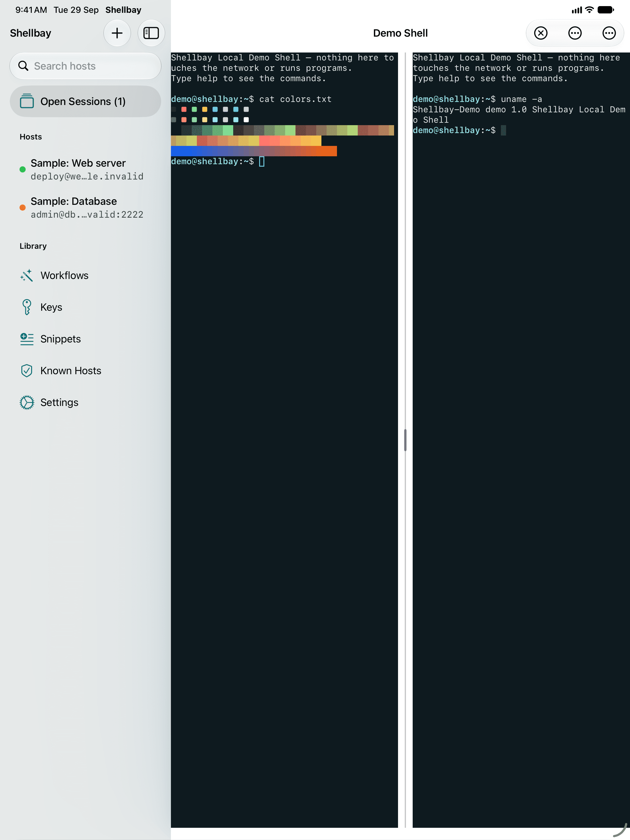This screenshot has width=630, height=840.
Task: Click the red swatch in first color row
Action: (184, 109)
